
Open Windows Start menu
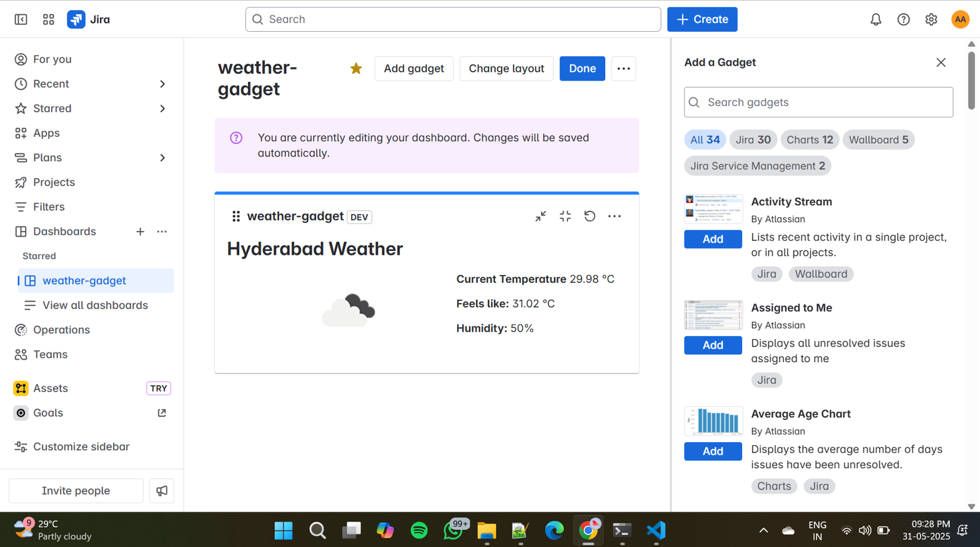[x=284, y=531]
